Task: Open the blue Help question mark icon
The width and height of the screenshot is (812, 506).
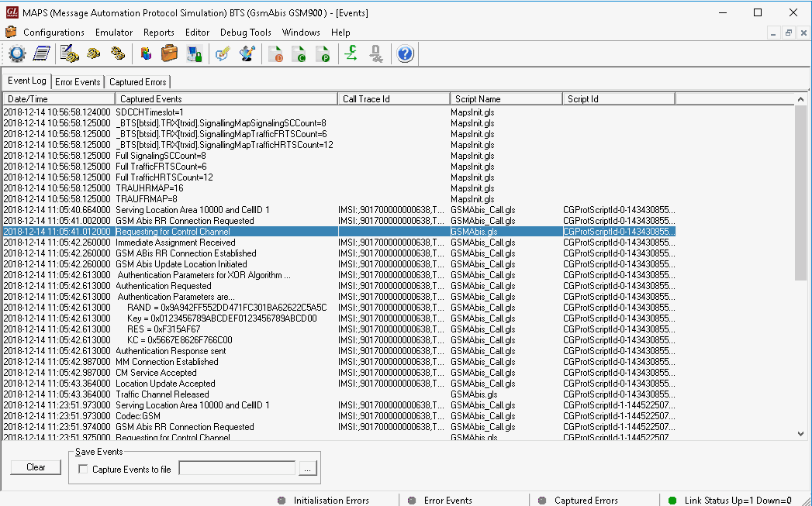Action: tap(406, 53)
